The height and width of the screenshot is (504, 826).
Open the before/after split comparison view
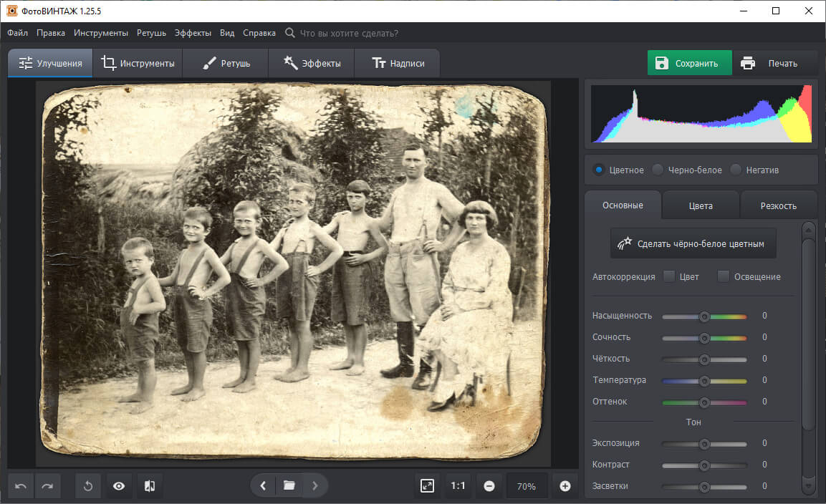click(148, 486)
